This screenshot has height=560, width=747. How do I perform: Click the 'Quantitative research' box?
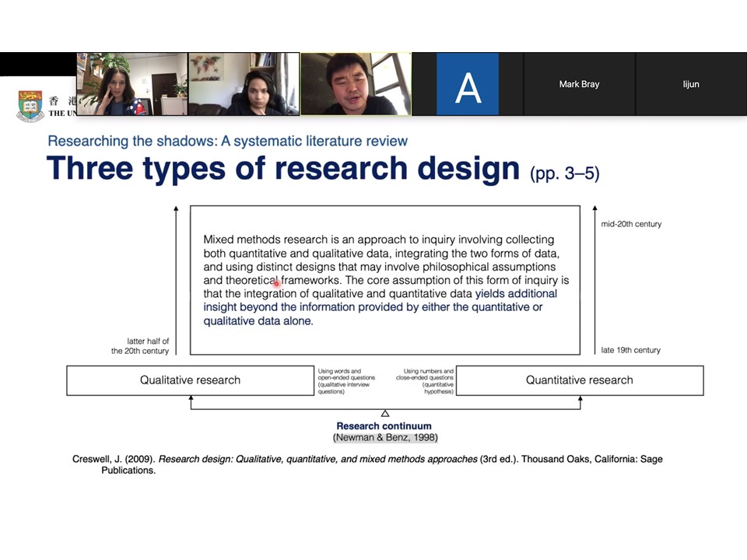pyautogui.click(x=580, y=380)
